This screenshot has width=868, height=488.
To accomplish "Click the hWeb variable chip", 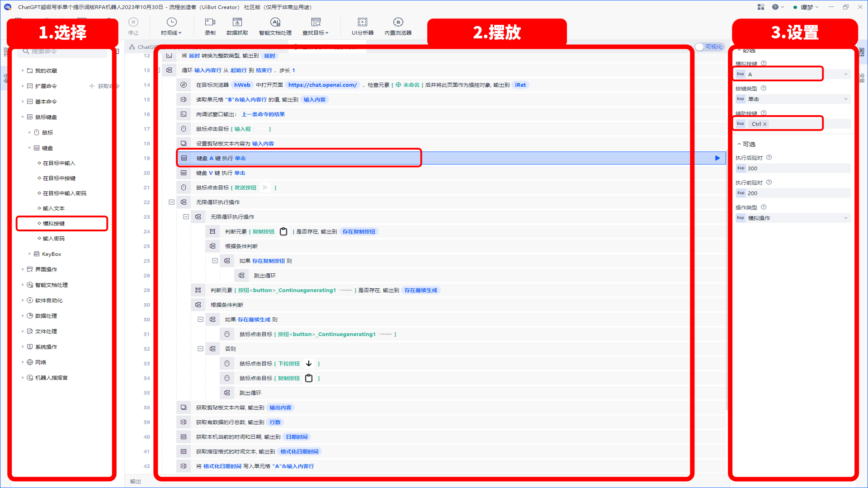I will pos(242,85).
